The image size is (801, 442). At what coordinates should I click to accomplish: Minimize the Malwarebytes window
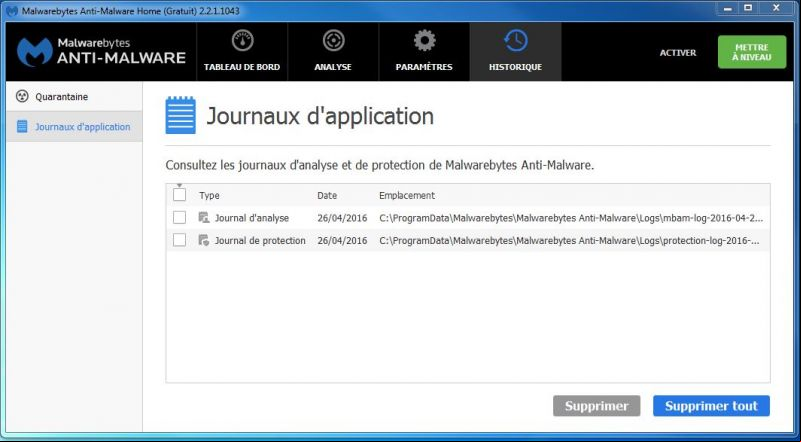pyautogui.click(x=727, y=7)
